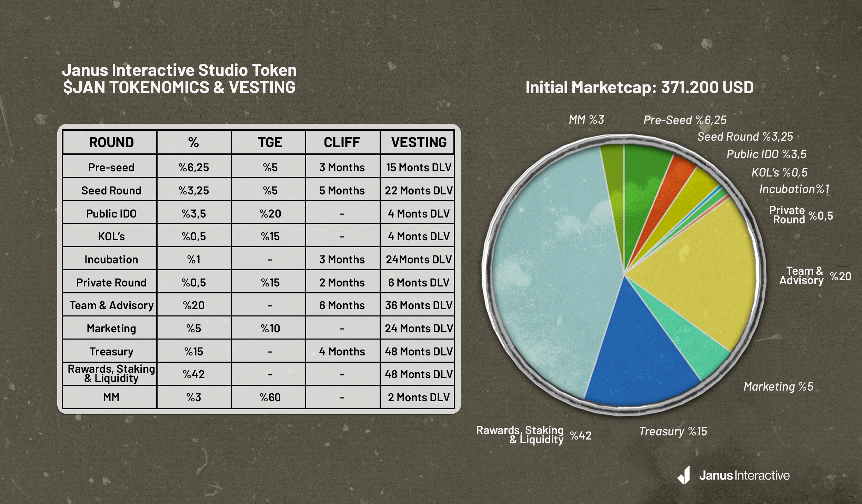Click the '36 Monts DLV' vesting cell
The image size is (862, 504).
point(417,305)
